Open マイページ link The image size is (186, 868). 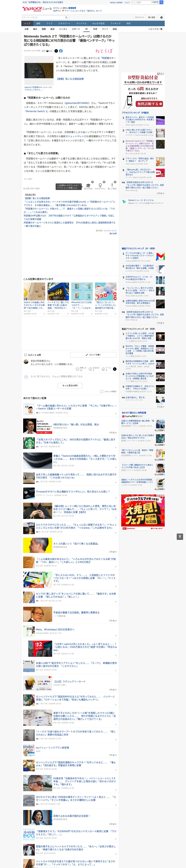point(139,18)
